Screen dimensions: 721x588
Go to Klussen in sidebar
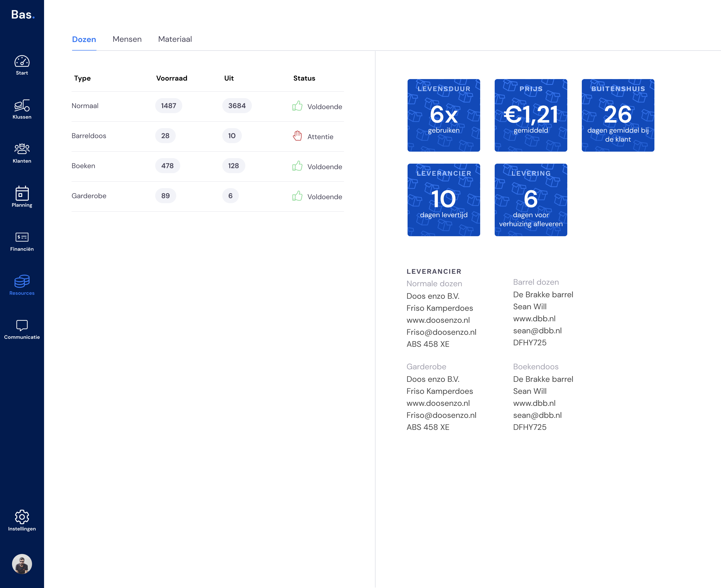[22, 106]
